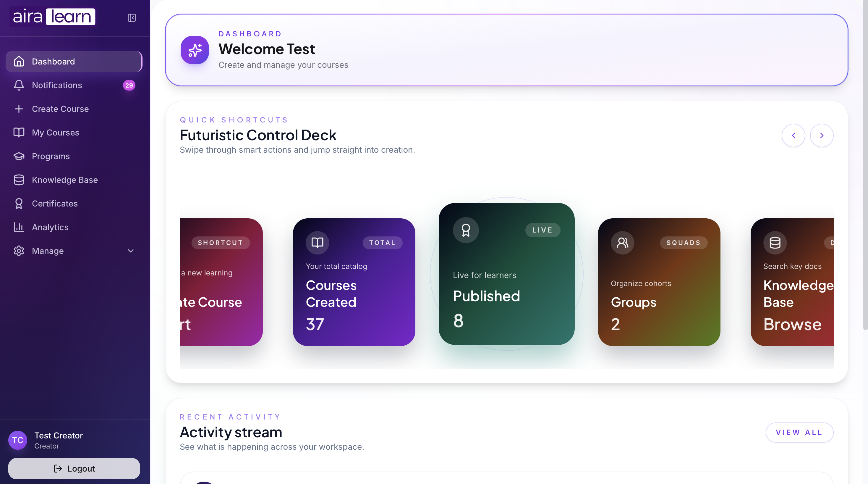868x484 pixels.
Task: Open Certificates in the sidebar
Action: [x=74, y=203]
